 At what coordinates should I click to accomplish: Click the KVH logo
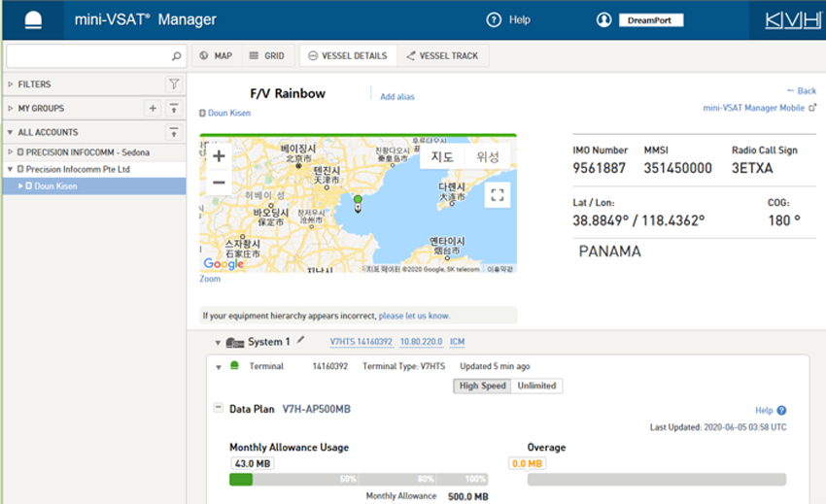coord(793,20)
